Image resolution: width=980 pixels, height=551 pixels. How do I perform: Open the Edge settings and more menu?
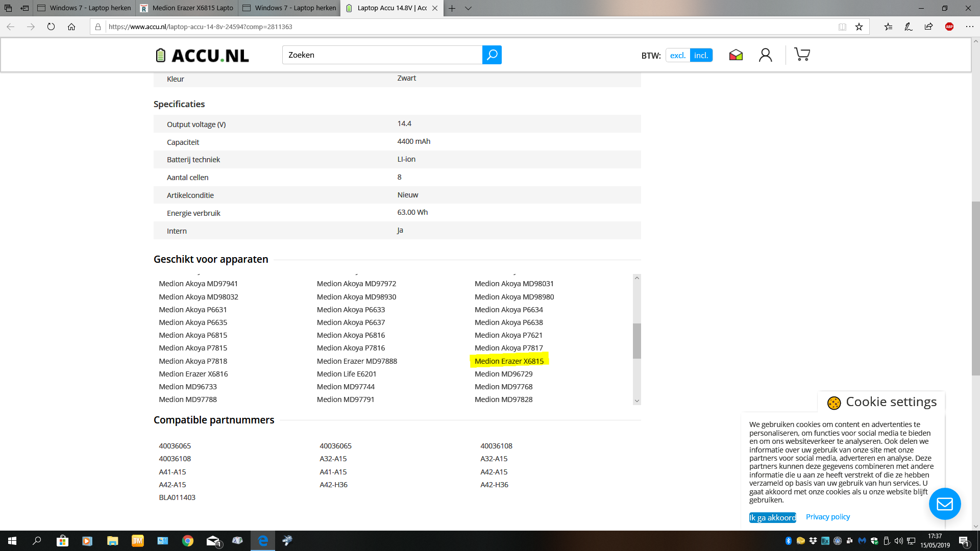coord(969,27)
